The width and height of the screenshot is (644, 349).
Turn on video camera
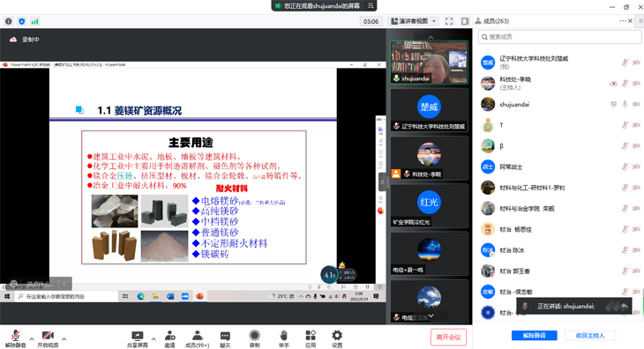[x=48, y=339]
